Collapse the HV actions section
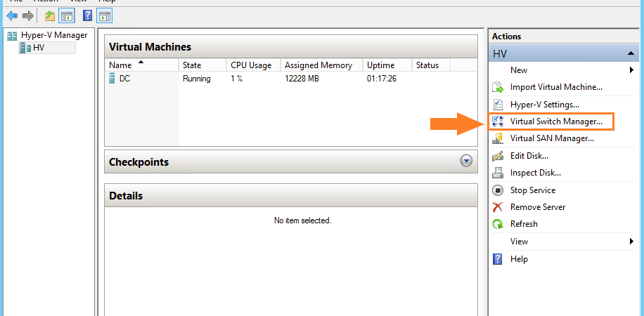 point(631,53)
